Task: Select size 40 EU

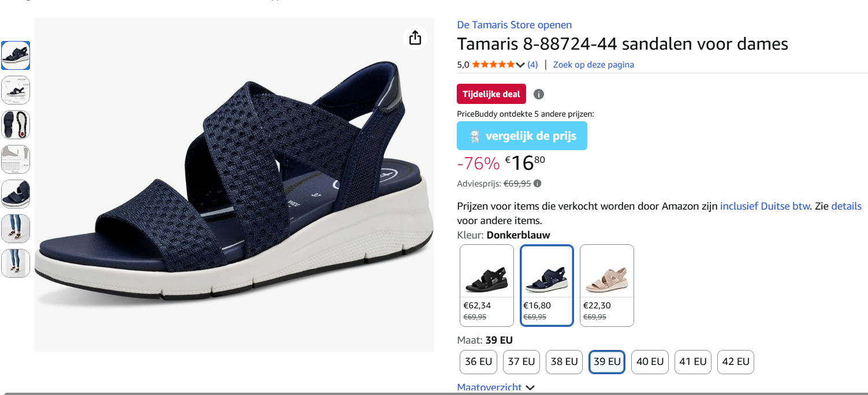Action: 649,362
